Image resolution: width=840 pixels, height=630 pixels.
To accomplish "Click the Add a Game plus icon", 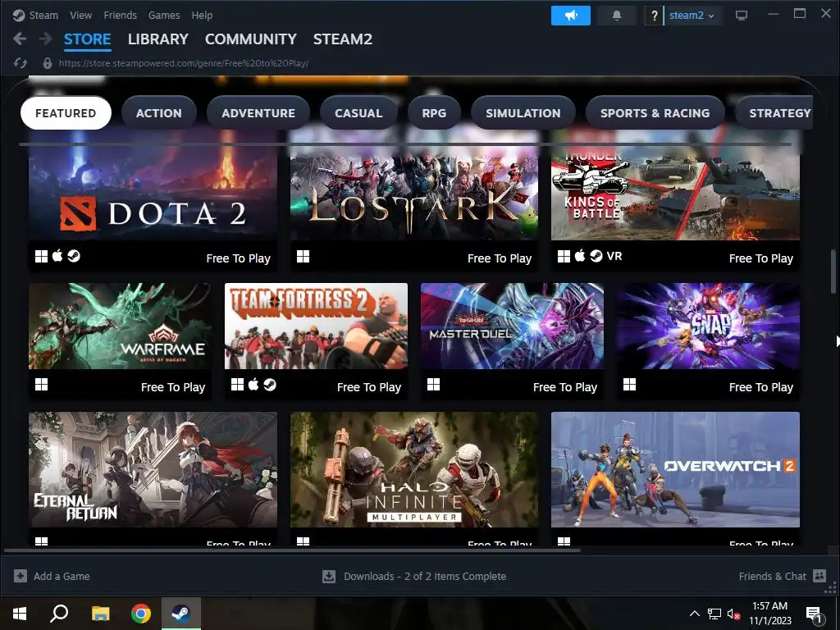I will tap(21, 576).
